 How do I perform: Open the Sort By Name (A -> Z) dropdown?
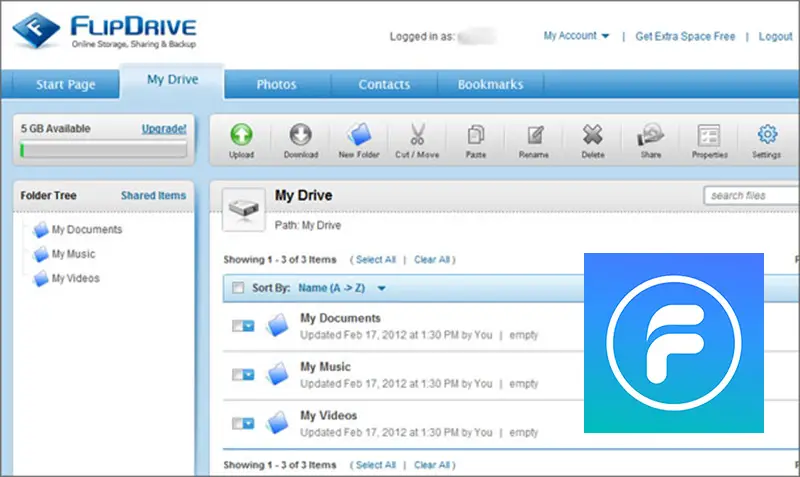click(342, 288)
